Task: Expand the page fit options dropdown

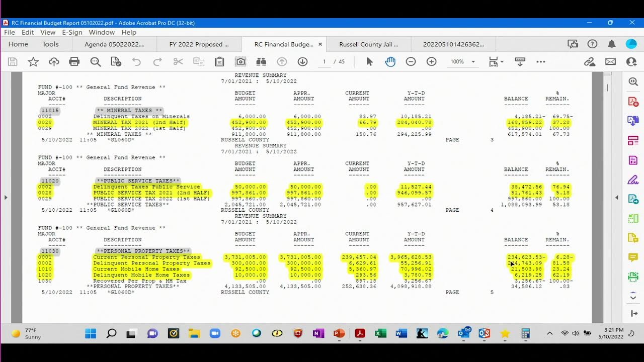Action: (502, 62)
